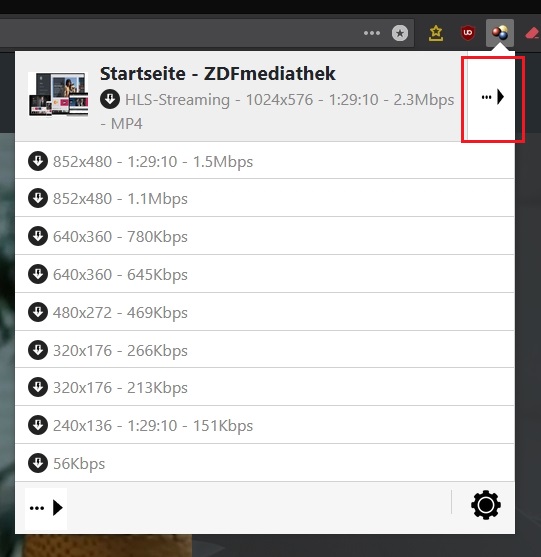
Task: Pick the 320x176 - 266Kbps variant
Action: (265, 350)
